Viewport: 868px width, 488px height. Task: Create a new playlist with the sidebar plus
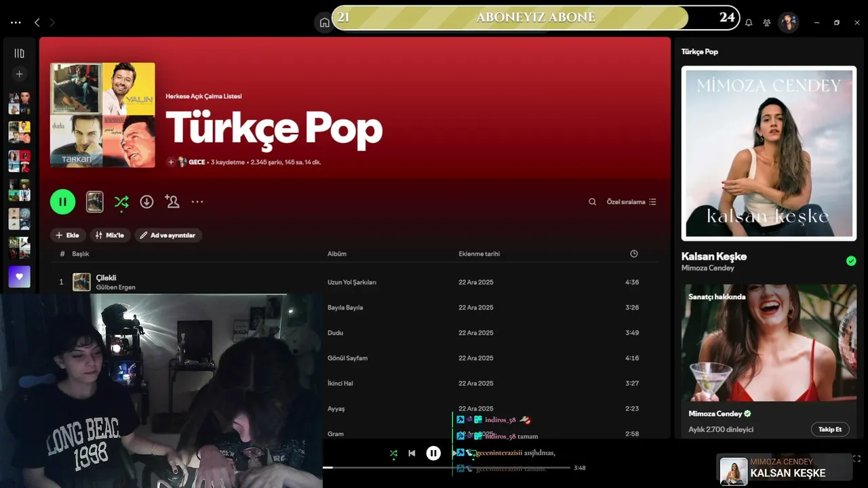[19, 74]
